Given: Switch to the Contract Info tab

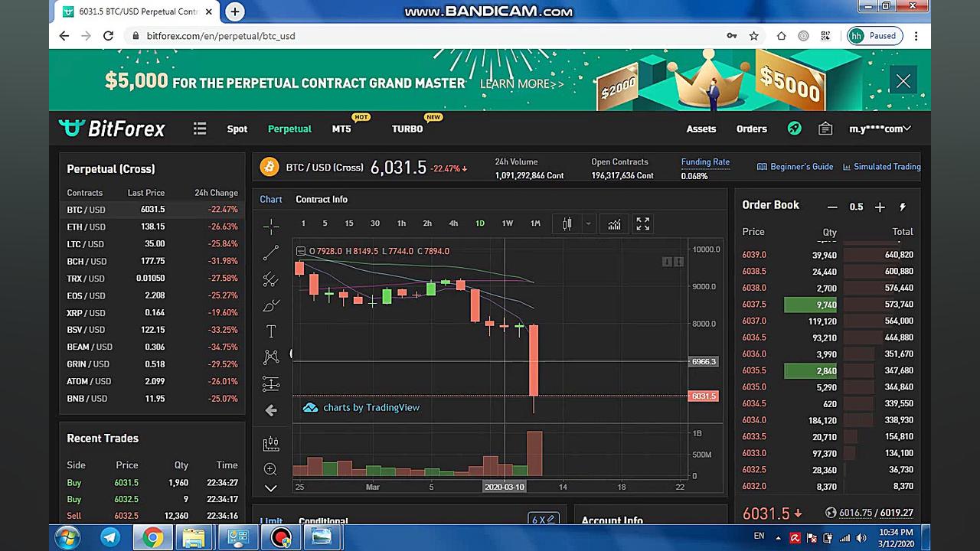Looking at the screenshot, I should point(322,199).
